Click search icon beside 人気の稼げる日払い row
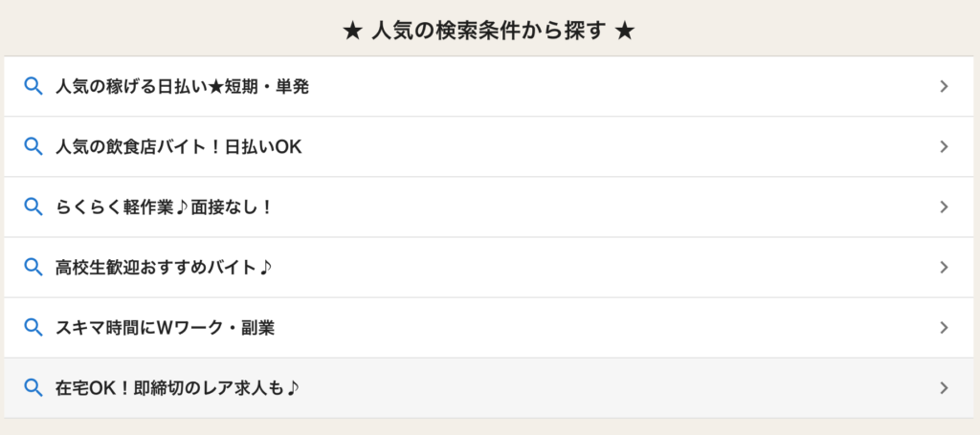Screen dimensions: 980x435 (33, 86)
